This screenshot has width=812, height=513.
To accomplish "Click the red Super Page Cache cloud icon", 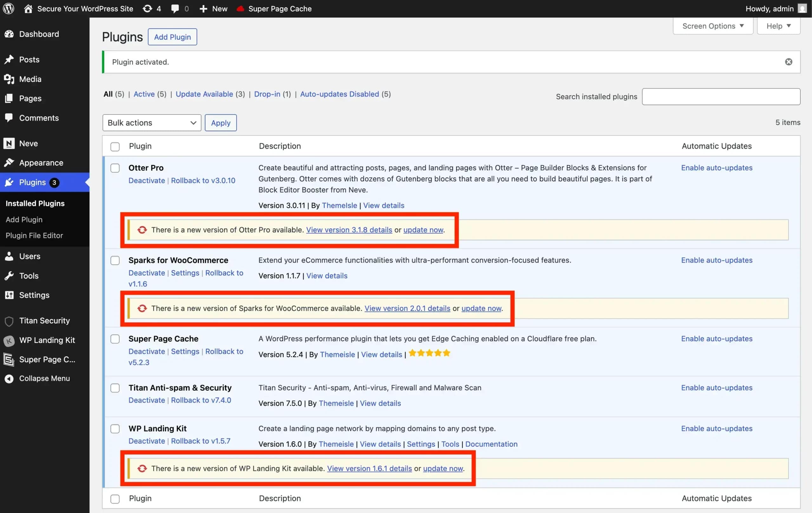I will coord(240,9).
